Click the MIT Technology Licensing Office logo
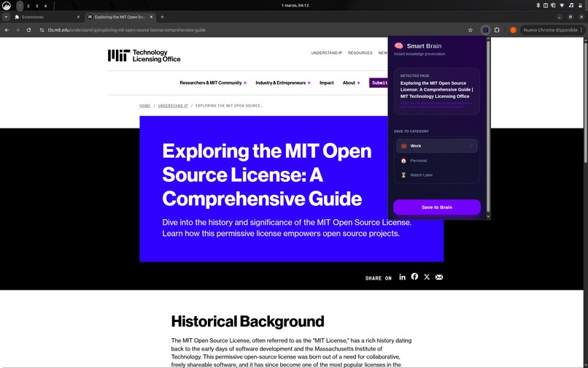 coord(144,55)
